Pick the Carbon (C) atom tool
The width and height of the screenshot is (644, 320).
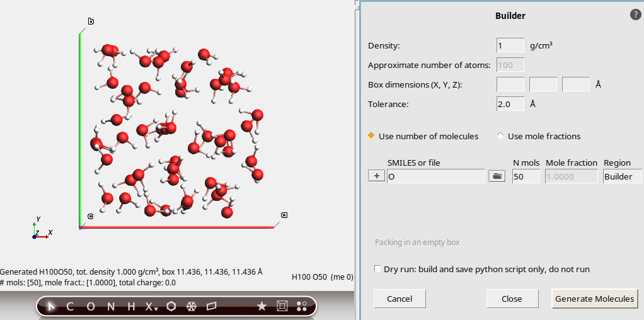(x=71, y=307)
